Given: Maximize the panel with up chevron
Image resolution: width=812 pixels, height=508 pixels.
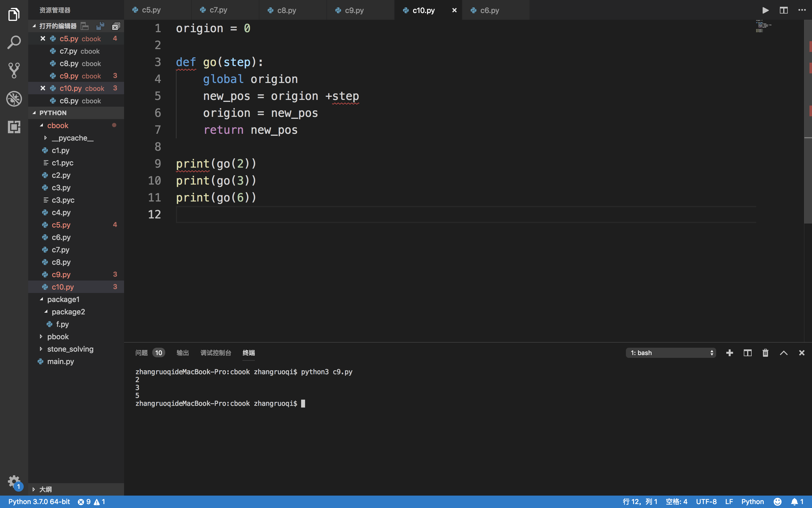Looking at the screenshot, I should click(784, 353).
